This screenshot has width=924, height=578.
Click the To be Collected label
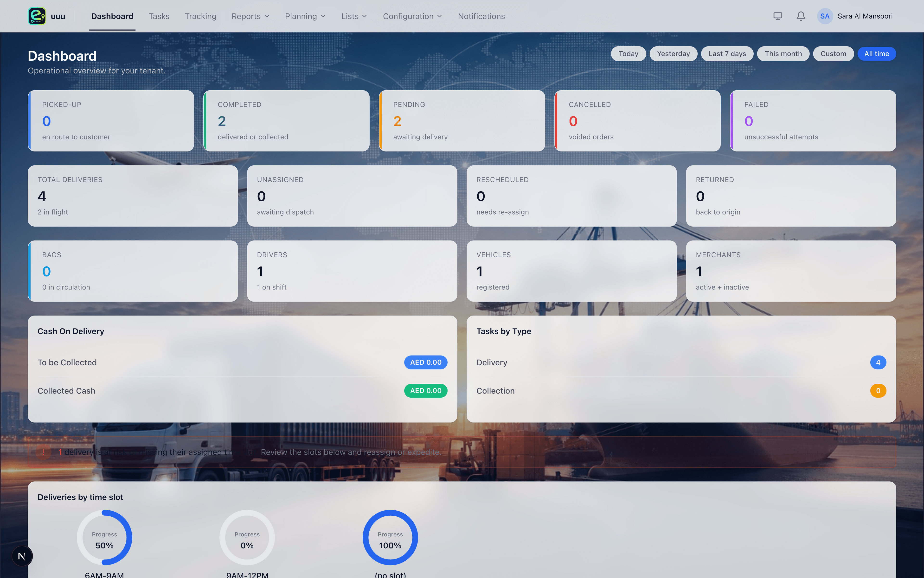click(67, 362)
